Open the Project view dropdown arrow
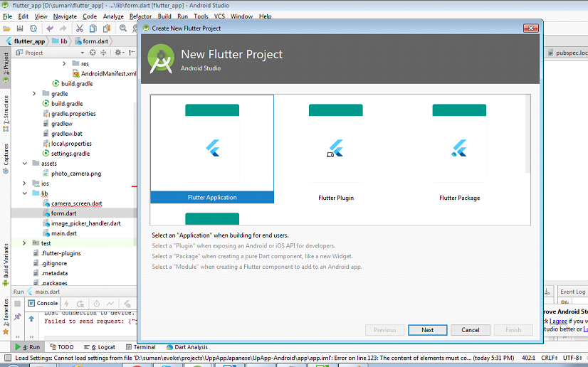Viewport: 588px width, 367px height. (82, 53)
